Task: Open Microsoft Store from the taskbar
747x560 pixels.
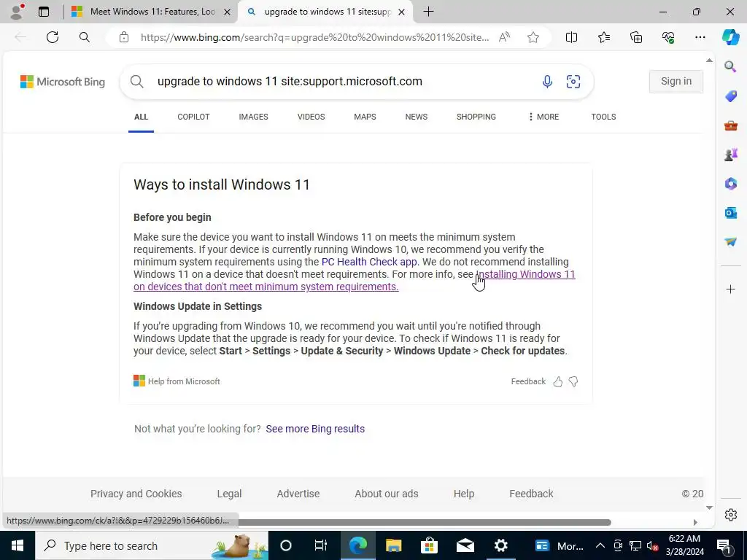Action: [x=429, y=545]
